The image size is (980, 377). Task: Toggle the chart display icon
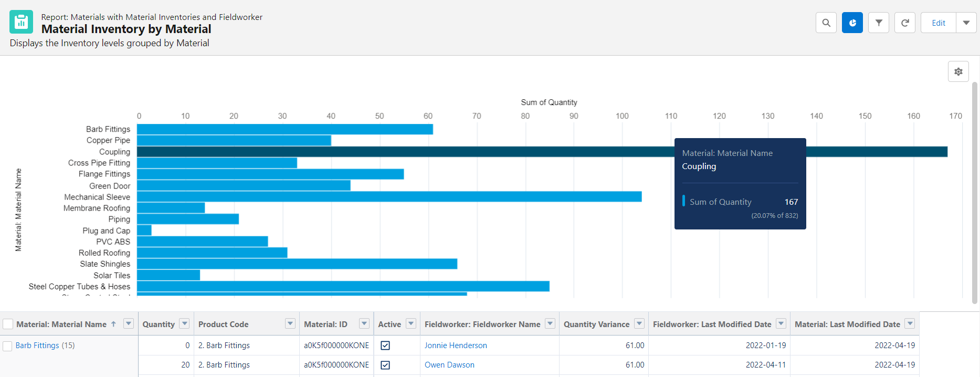coord(852,23)
